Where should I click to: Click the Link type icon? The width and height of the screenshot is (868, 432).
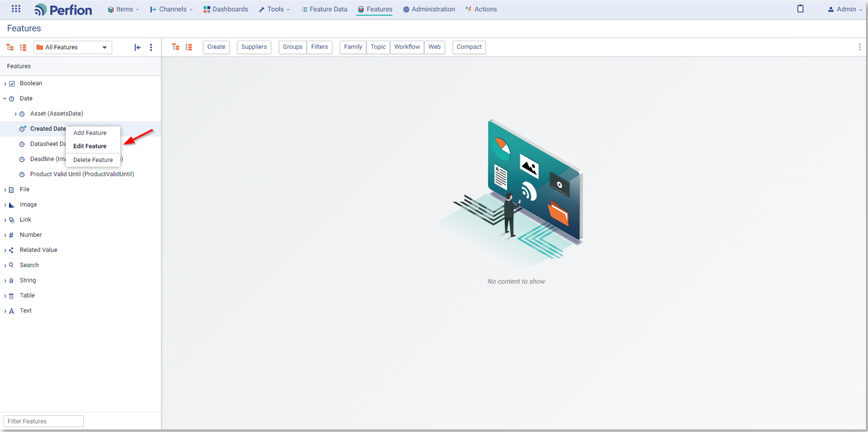point(12,220)
